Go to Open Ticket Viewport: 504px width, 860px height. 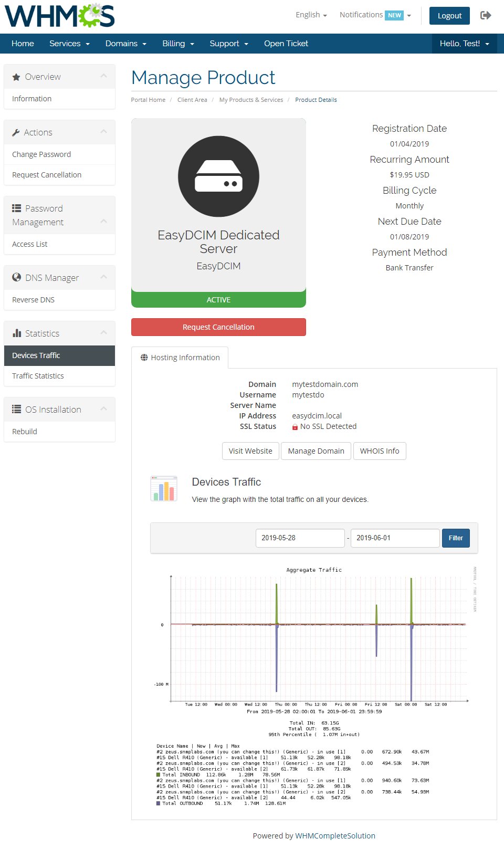tap(286, 44)
